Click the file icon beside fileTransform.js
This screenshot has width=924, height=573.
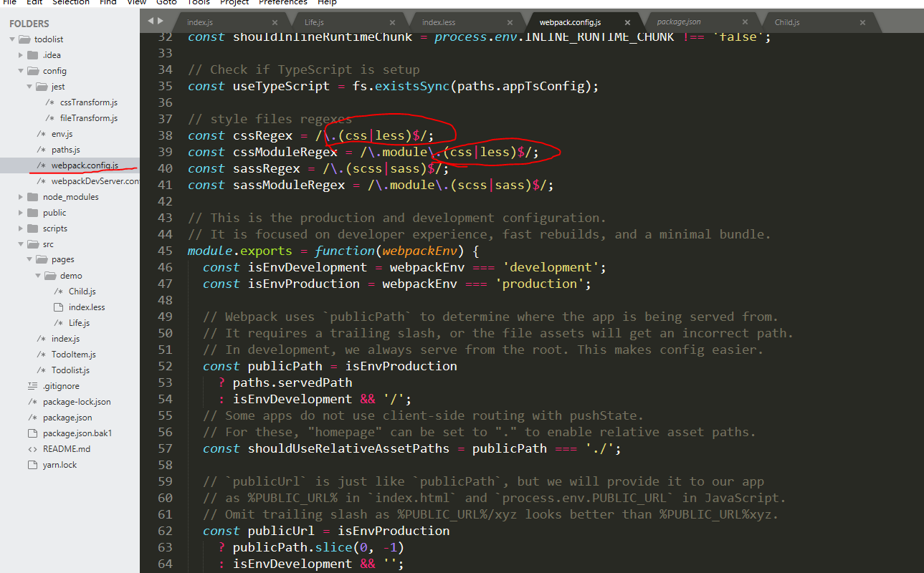50,118
